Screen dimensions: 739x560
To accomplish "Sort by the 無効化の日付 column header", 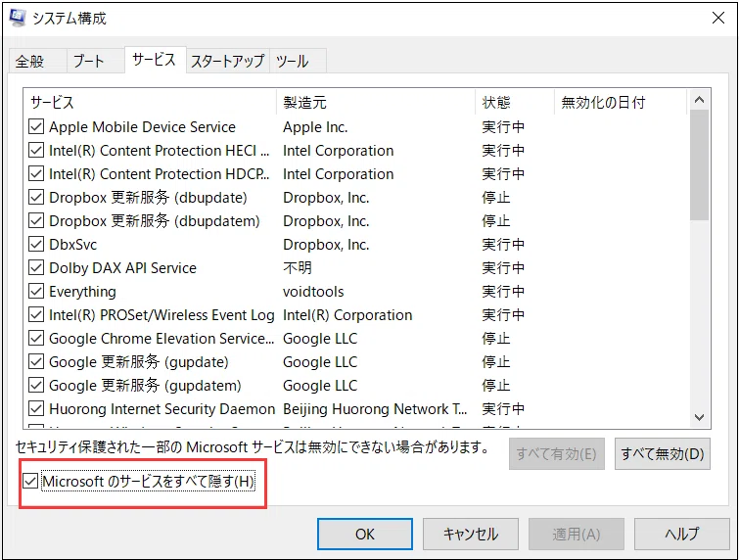I will click(621, 102).
